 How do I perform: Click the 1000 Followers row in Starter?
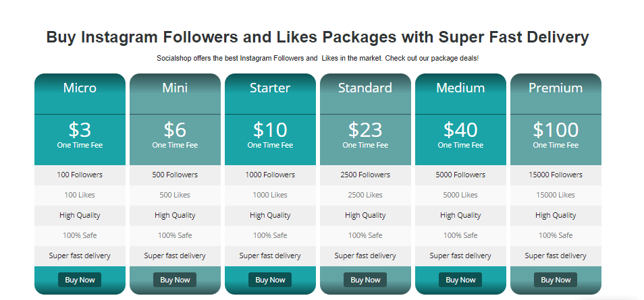click(270, 175)
